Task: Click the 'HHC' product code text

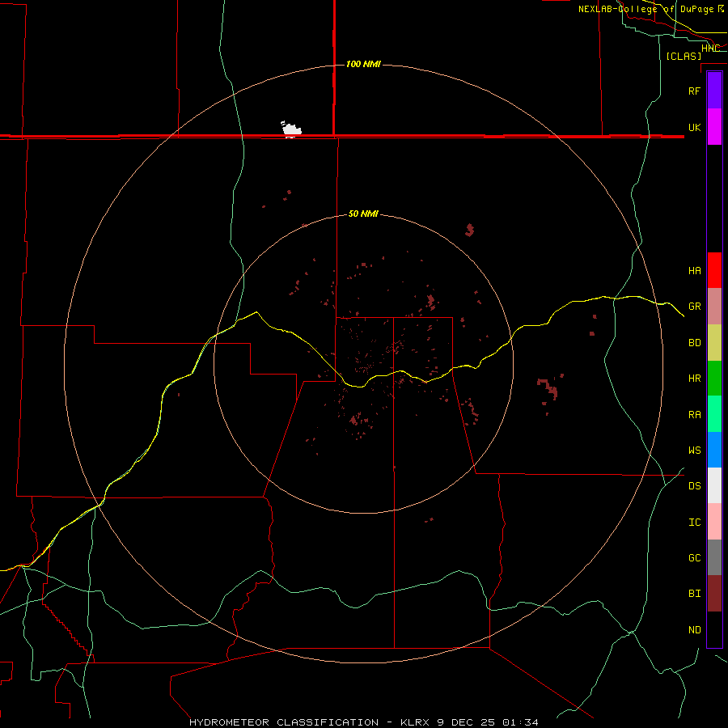Action: pos(710,49)
